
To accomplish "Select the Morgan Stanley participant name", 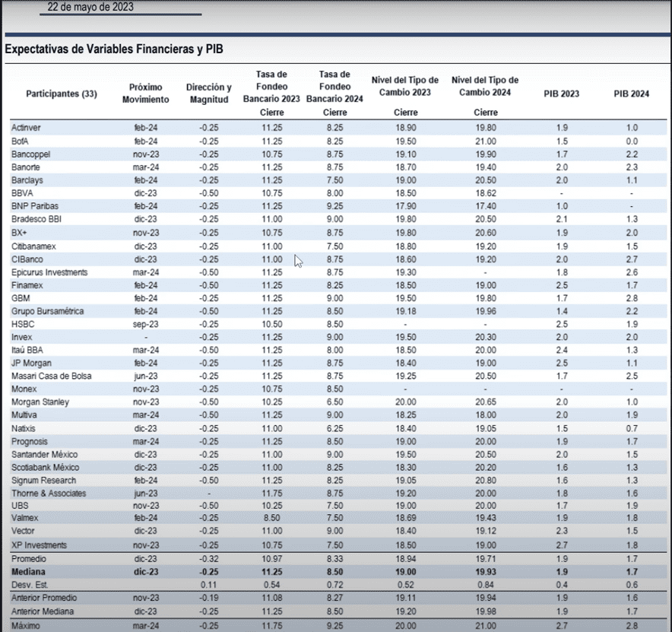I will click(40, 402).
